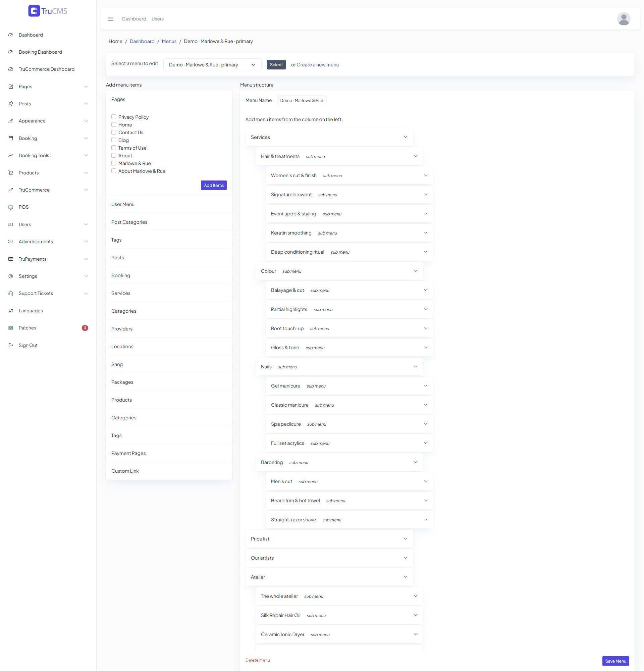
Task: Go to Users in top navigation
Action: click(158, 19)
